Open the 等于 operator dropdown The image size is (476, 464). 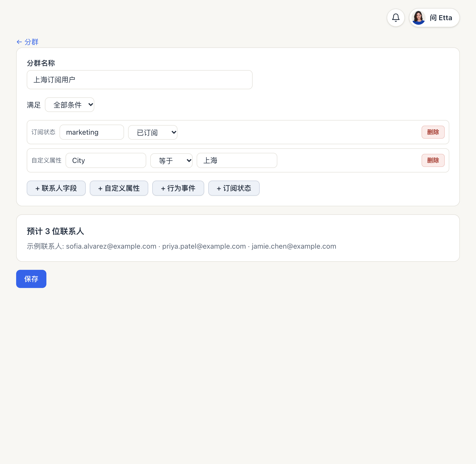tap(171, 160)
